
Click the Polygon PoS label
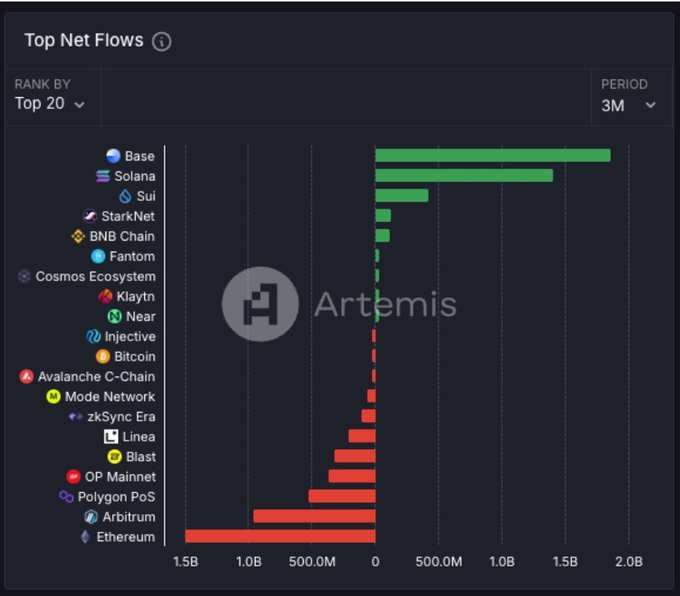pyautogui.click(x=117, y=497)
